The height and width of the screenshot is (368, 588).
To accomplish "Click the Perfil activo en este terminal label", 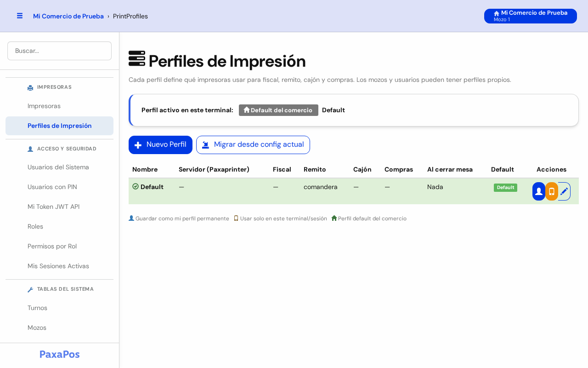I will point(187,110).
